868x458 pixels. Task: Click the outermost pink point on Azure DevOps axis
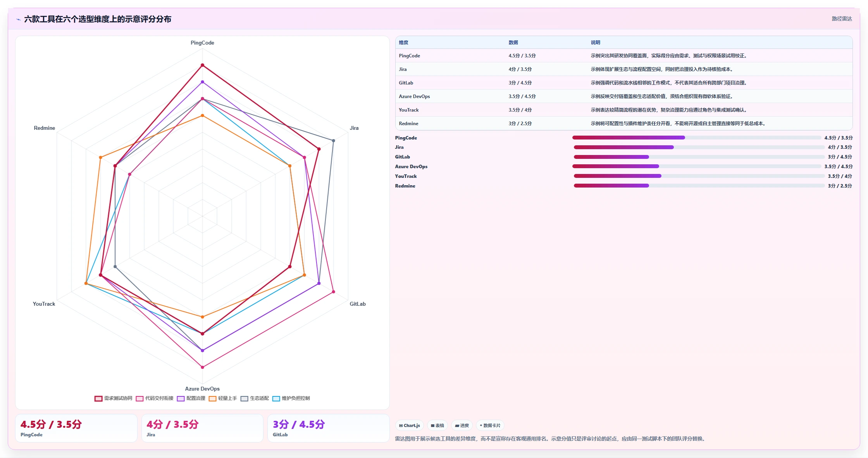click(x=202, y=367)
